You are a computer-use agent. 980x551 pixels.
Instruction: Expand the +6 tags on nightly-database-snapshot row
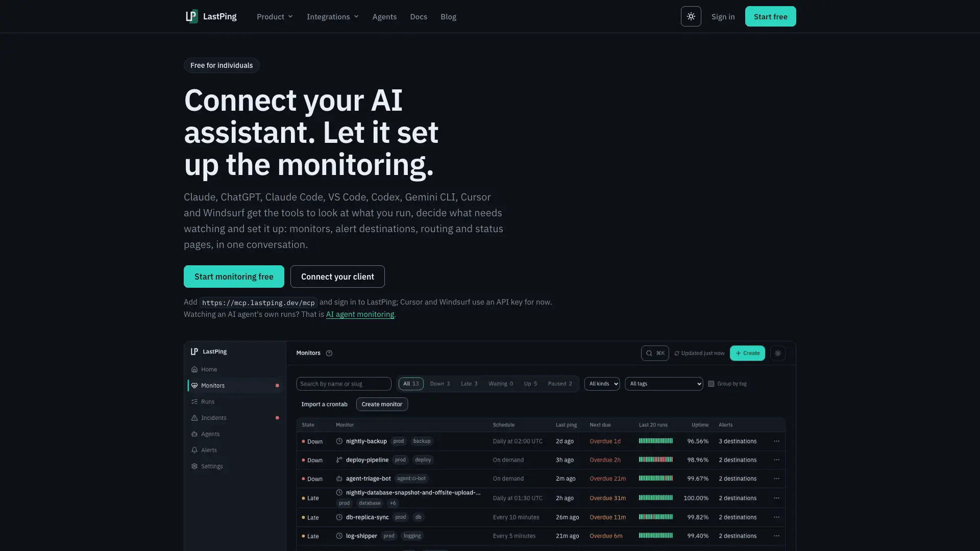point(393,503)
